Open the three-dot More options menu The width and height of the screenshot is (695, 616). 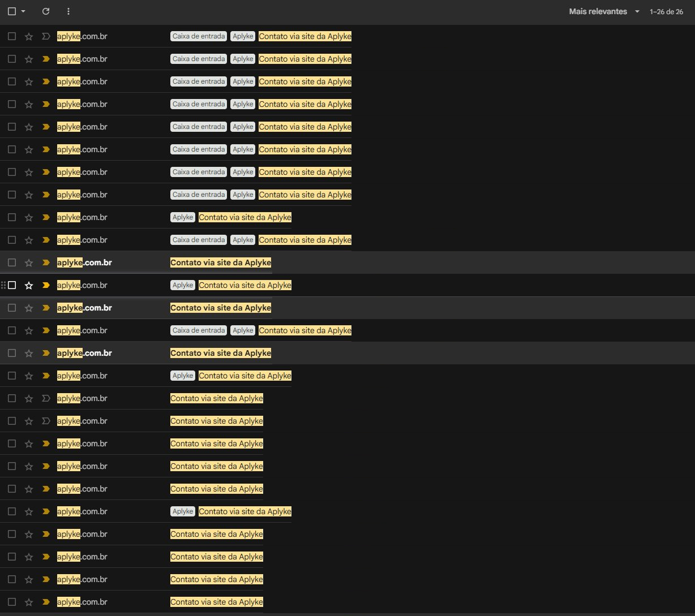click(68, 11)
